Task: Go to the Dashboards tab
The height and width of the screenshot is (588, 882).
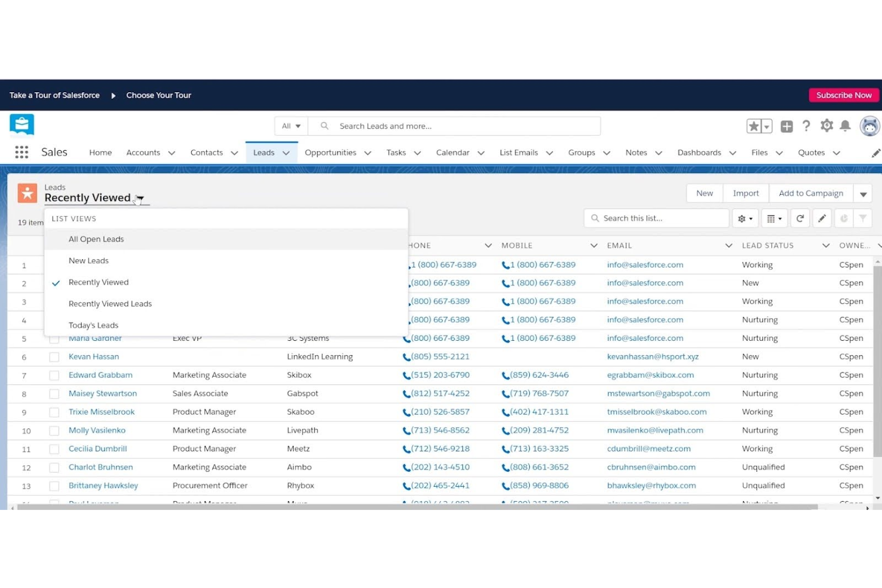Action: coord(699,153)
